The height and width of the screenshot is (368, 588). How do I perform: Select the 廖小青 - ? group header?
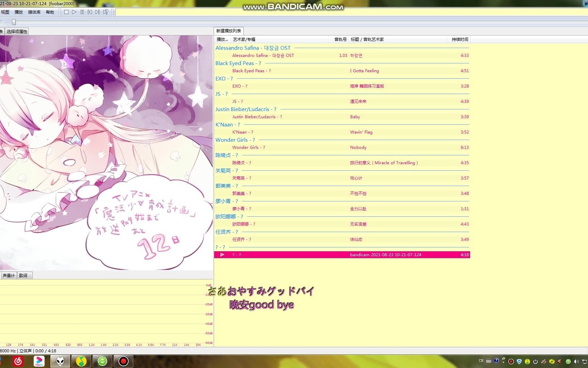227,201
